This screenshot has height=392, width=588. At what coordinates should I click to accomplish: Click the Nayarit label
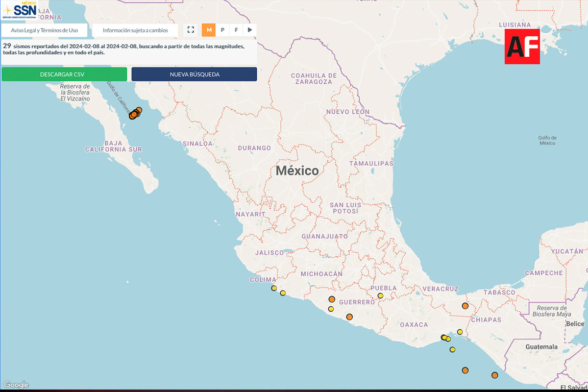[x=250, y=214]
